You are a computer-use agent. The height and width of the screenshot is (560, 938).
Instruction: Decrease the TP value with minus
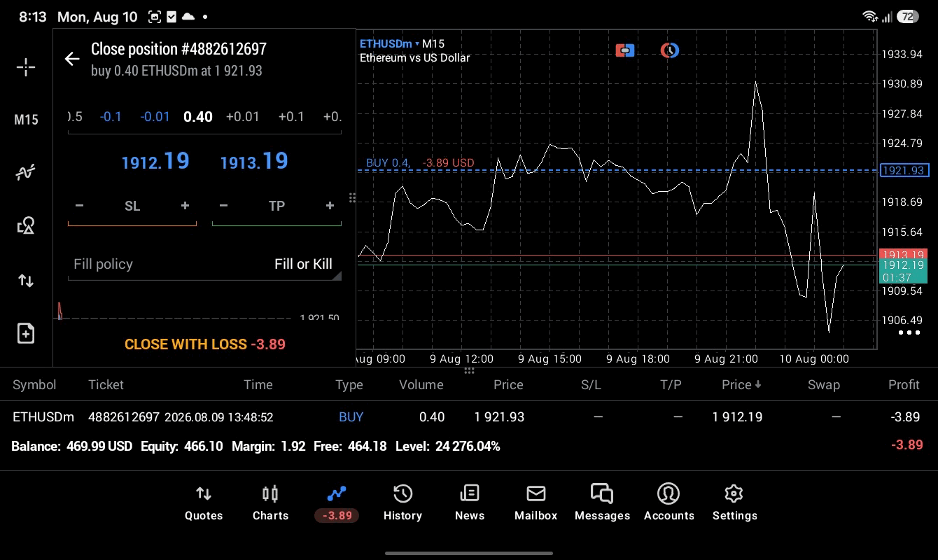pyautogui.click(x=223, y=206)
